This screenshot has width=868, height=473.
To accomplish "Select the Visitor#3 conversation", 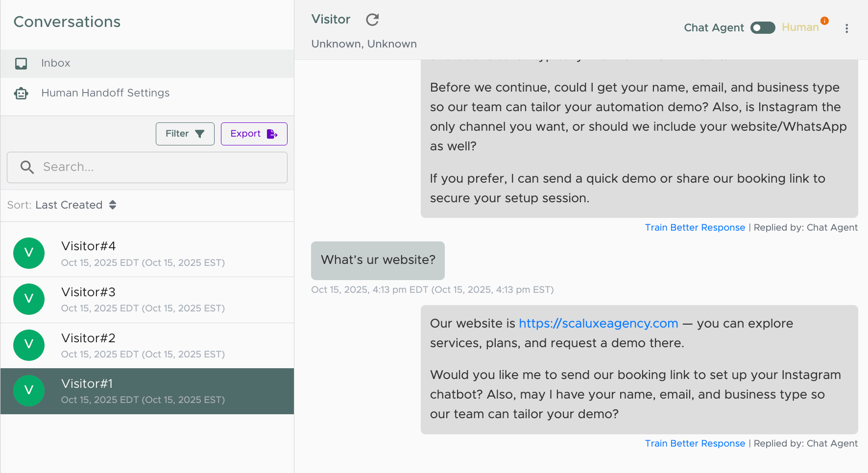I will (147, 300).
